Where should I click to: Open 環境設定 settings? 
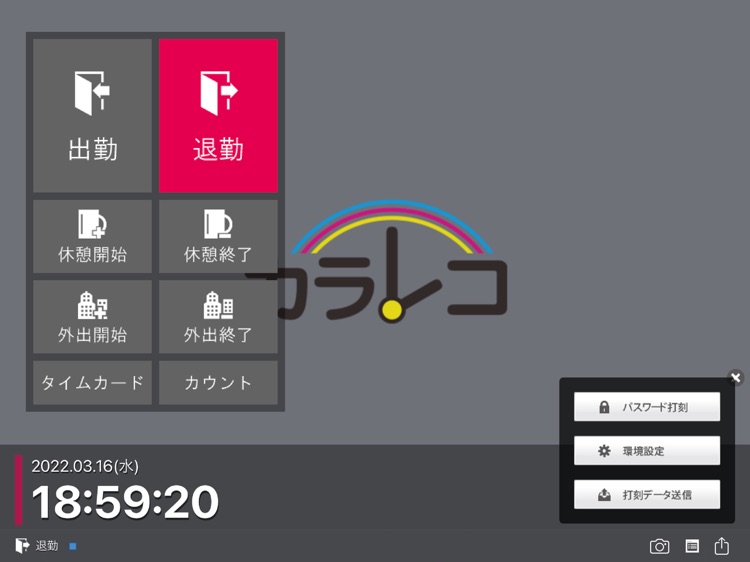tap(647, 451)
